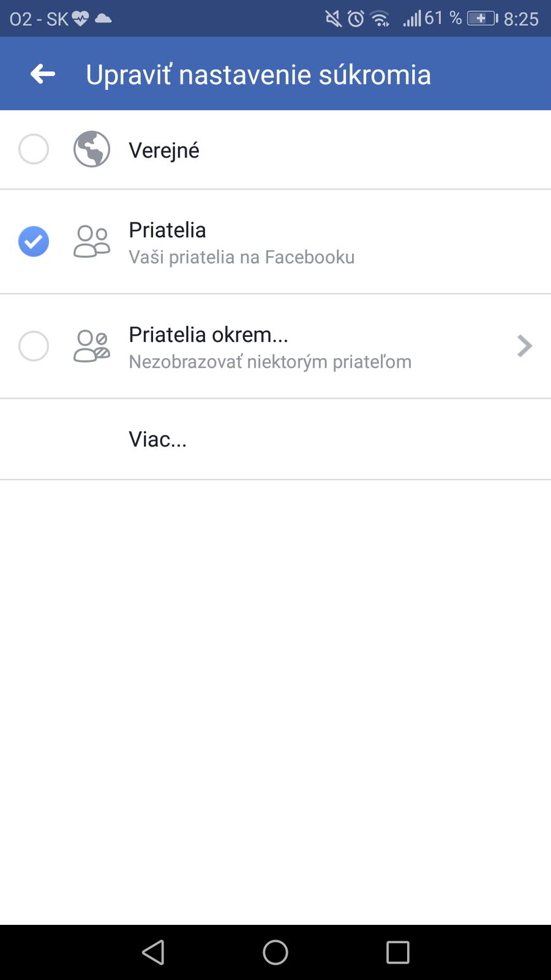Screen dimensions: 551x980
Task: Choose the Verejné privacy option label
Action: point(164,150)
